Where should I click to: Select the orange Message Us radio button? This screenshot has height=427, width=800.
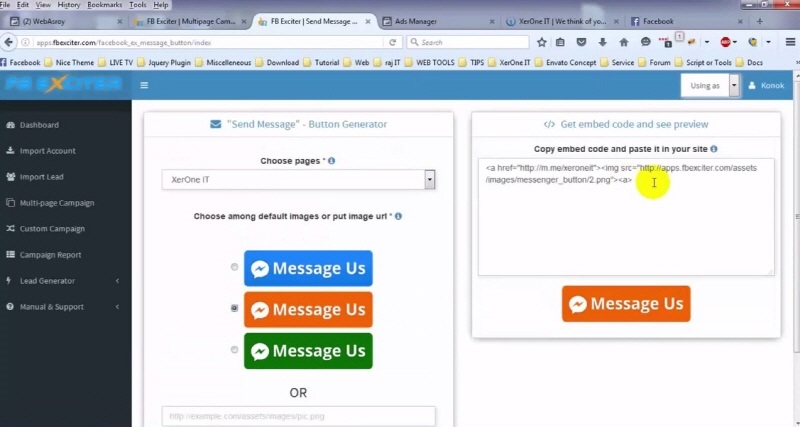tap(234, 308)
